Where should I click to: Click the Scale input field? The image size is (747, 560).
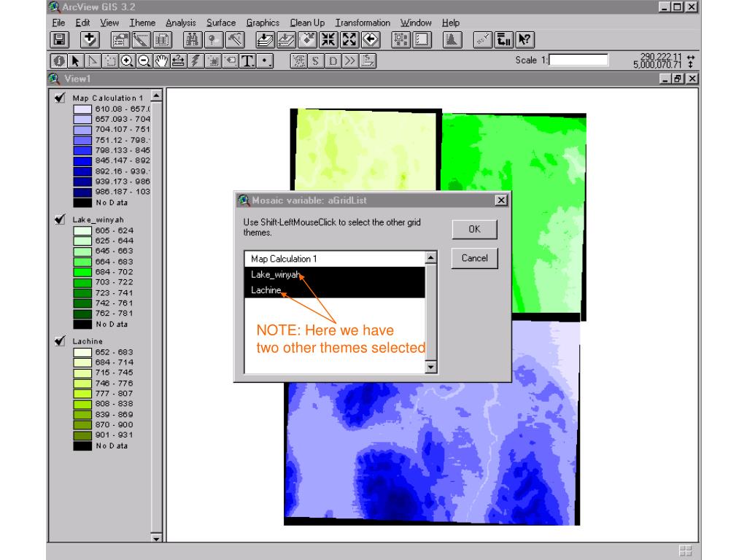coord(578,60)
